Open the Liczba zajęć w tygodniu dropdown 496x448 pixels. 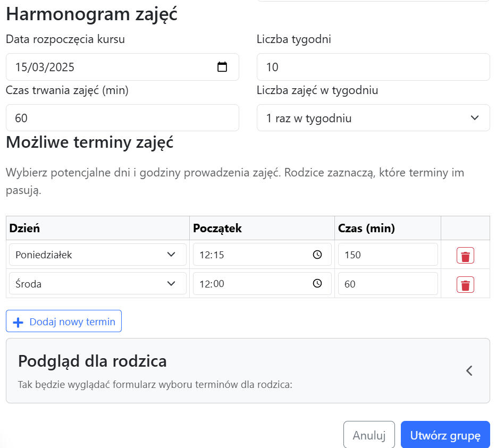pyautogui.click(x=373, y=118)
